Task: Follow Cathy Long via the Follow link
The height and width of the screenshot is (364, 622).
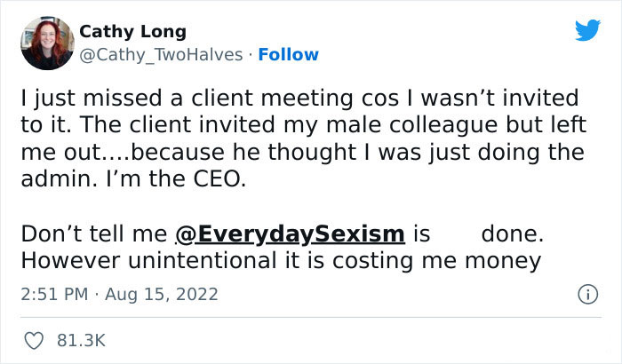Action: pyautogui.click(x=288, y=55)
